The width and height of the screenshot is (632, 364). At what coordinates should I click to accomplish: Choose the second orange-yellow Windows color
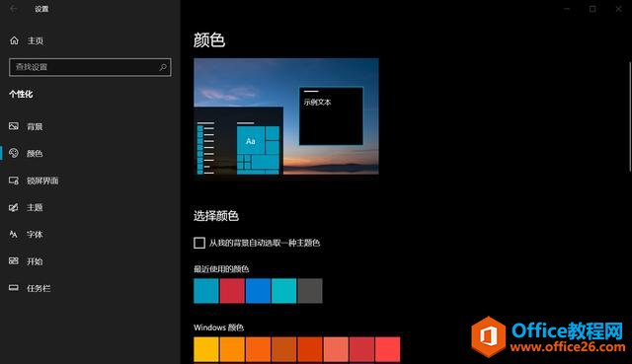click(x=232, y=349)
